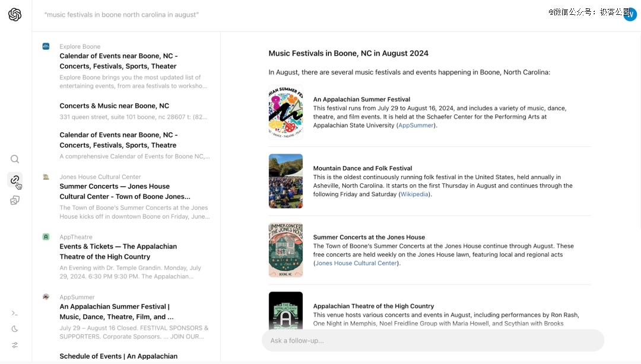Open the Summer Concerts at Jones House poster
Image resolution: width=641 pixels, height=364 pixels.
285,250
